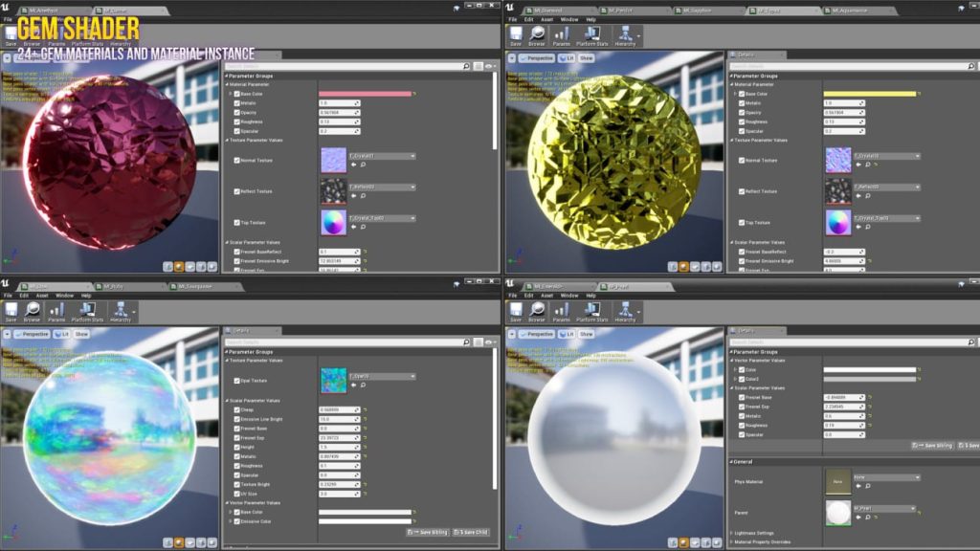Click Browse icon in pearl window toolbar
980x551 pixels.
point(536,312)
